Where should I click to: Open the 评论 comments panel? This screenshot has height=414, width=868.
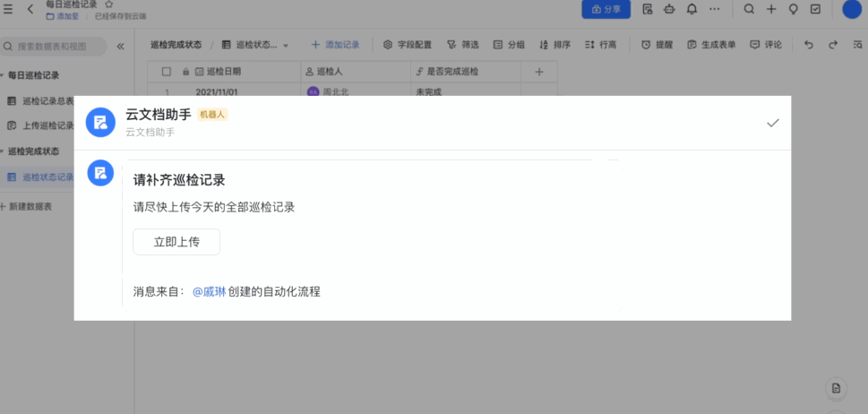coord(766,45)
